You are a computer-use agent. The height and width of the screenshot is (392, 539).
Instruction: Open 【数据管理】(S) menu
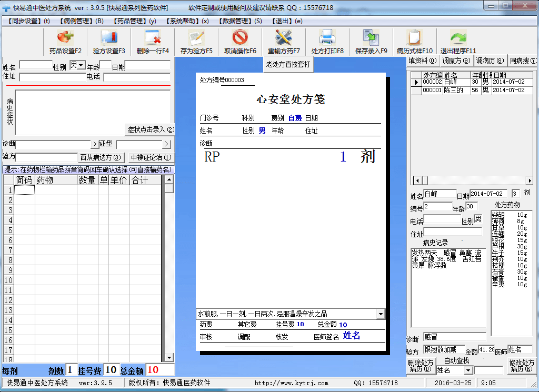(240, 21)
